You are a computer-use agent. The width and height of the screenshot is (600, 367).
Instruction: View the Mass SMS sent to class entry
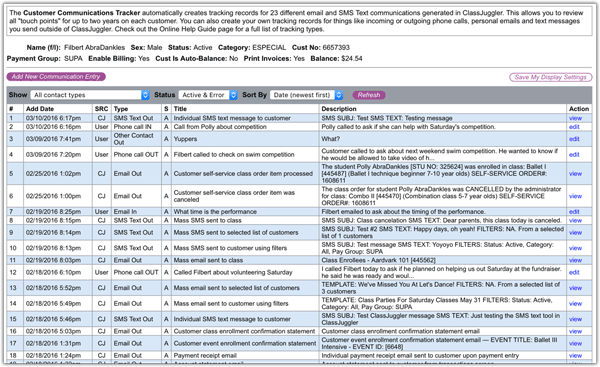tap(575, 220)
